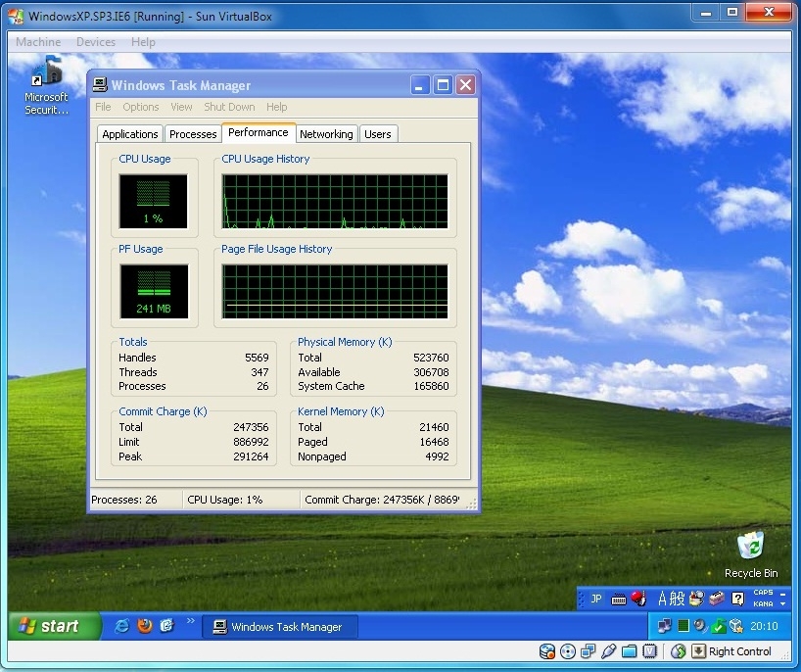Screen dimensions: 801x672
Task: Click 'Processes: 26' in the status bar
Action: tap(124, 500)
